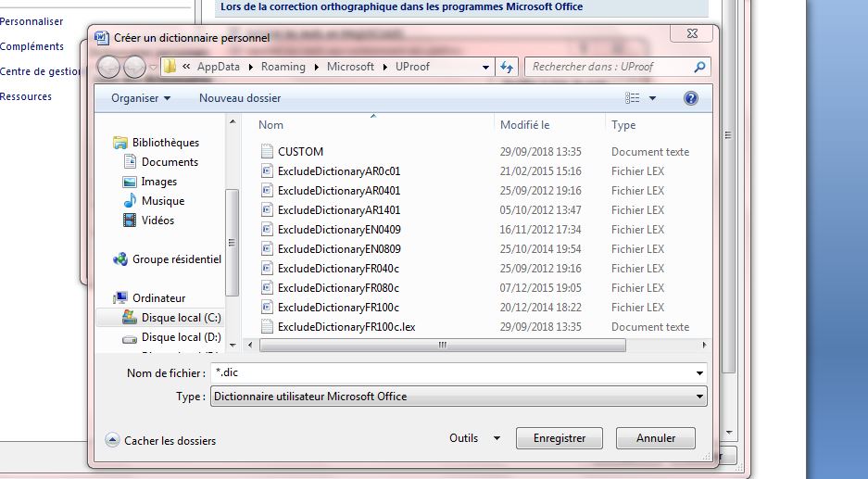This screenshot has height=479, width=868.
Task: Select the ExcludeDictionaryFR080c file
Action: [338, 288]
